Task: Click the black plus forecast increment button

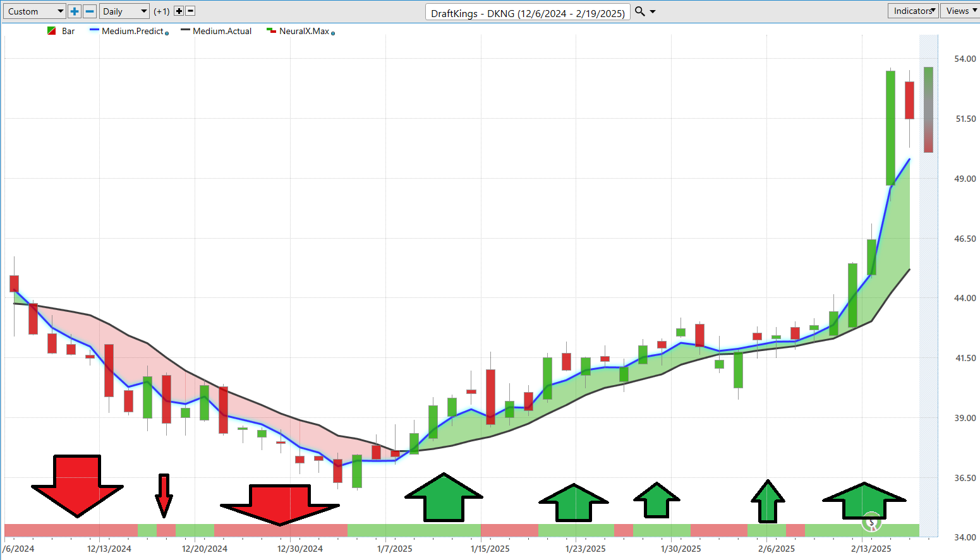Action: (x=179, y=11)
